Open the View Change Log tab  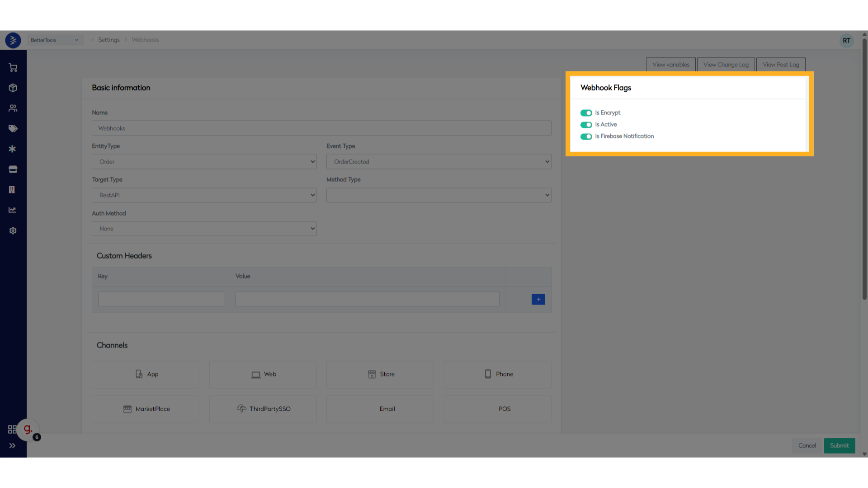726,64
